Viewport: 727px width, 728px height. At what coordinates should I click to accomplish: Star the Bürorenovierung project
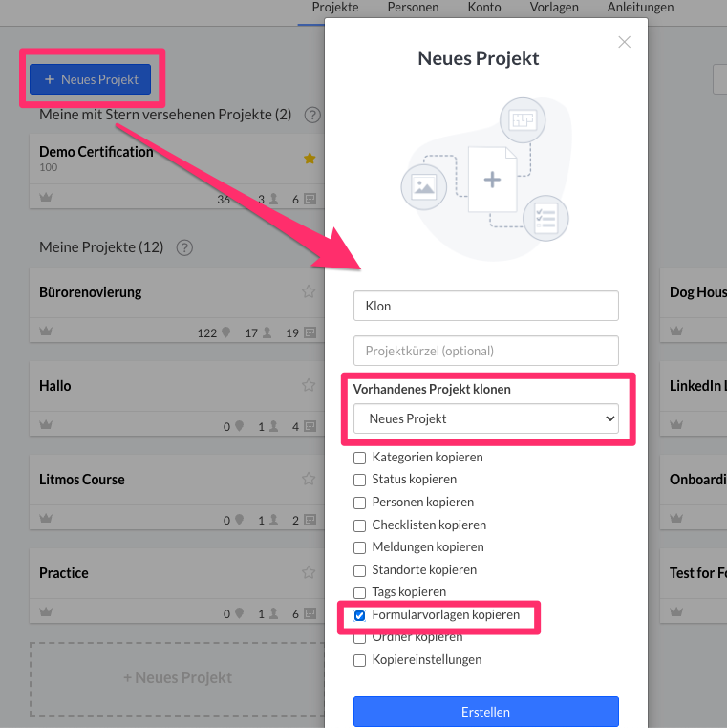(x=308, y=291)
